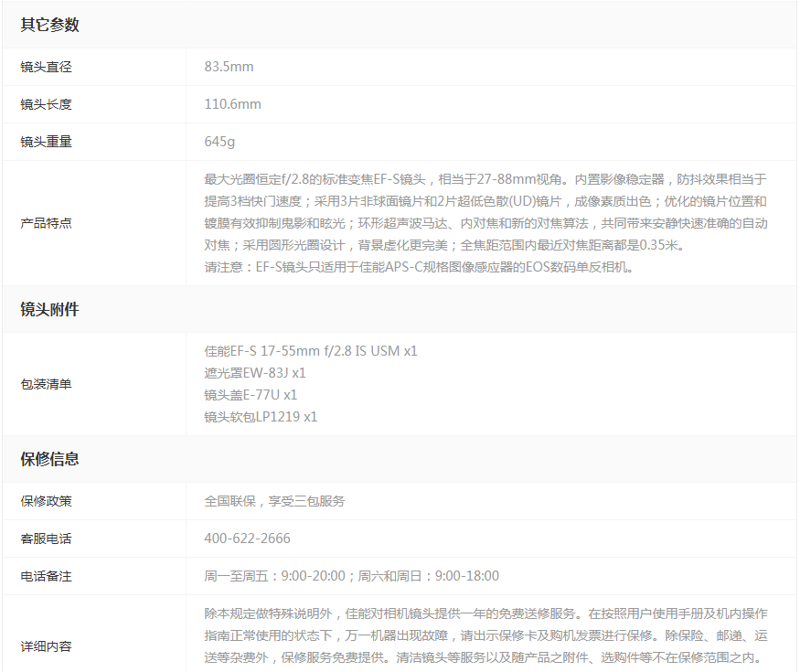Viewport: 800px width, 672px height.
Task: Click the line starting with 最大光圈恒定f/2.8
Action: coord(485,179)
